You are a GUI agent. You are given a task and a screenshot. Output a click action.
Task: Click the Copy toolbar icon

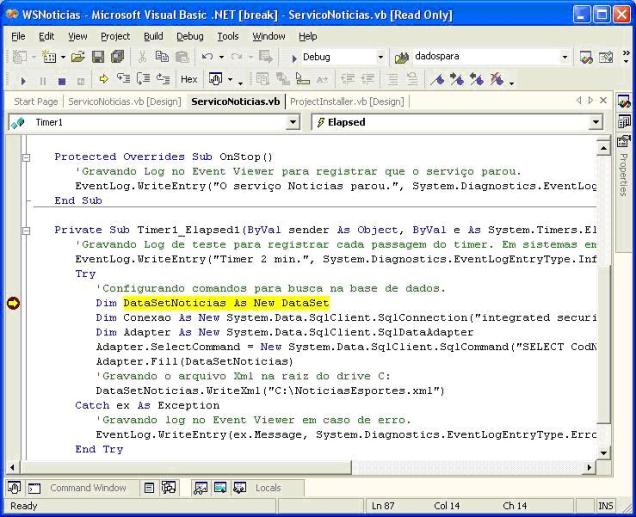(x=162, y=57)
